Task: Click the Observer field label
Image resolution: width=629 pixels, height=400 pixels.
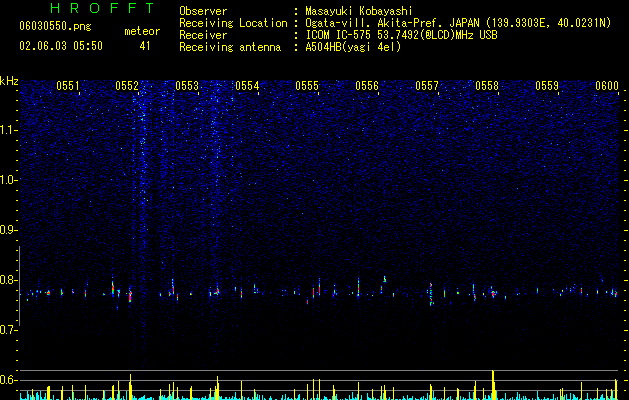Action: tap(203, 11)
